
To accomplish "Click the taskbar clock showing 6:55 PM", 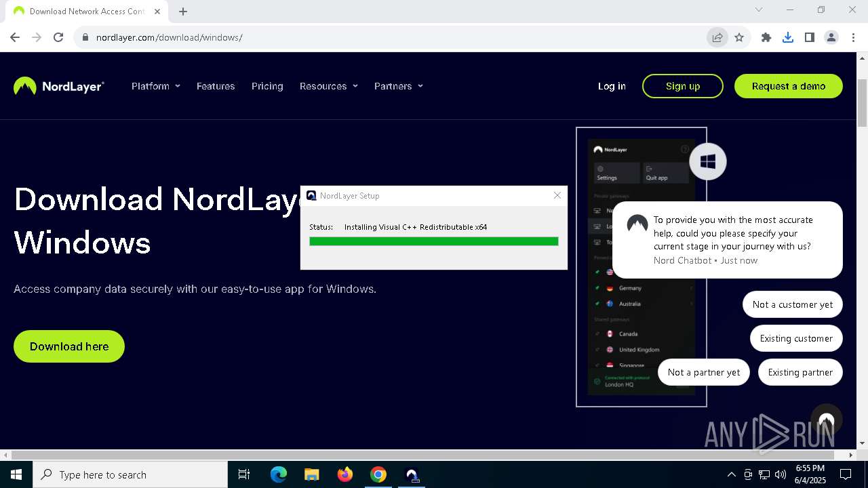I will 810,474.
